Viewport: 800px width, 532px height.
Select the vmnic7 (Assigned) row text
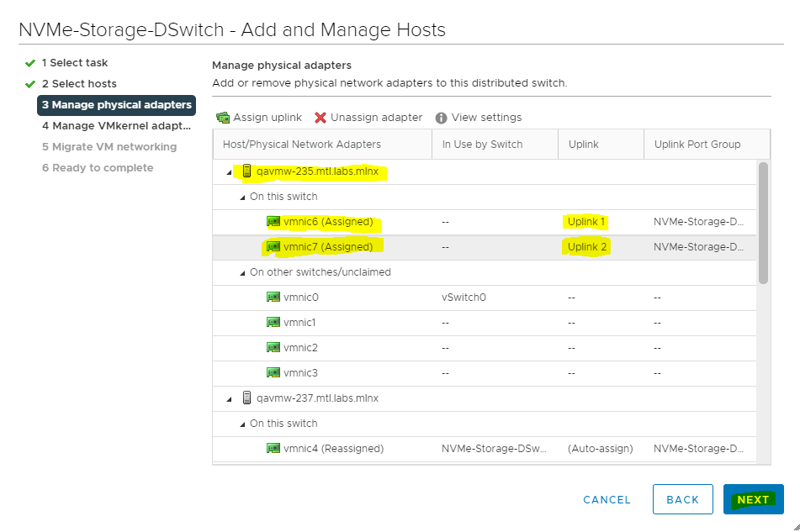328,246
